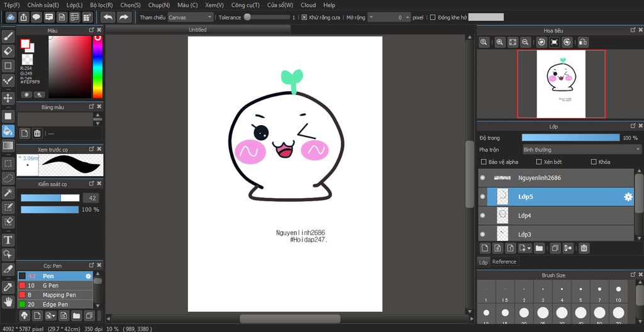
Task: Select the G Pen brush
Action: [55, 285]
